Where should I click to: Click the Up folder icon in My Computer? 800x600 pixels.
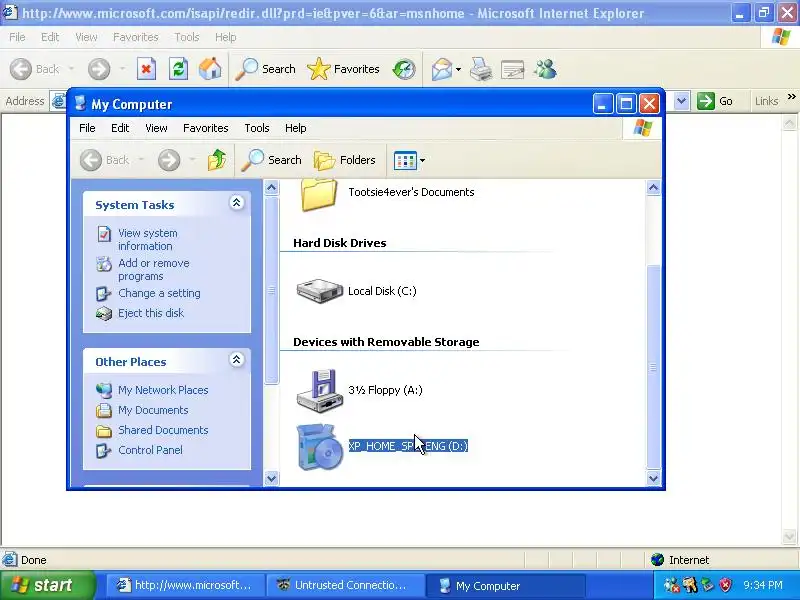217,160
